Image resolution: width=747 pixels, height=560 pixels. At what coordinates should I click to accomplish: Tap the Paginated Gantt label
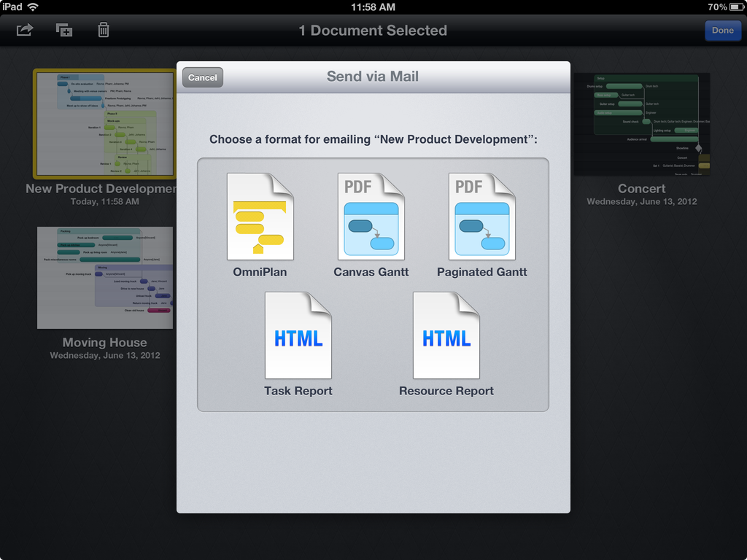pyautogui.click(x=482, y=272)
